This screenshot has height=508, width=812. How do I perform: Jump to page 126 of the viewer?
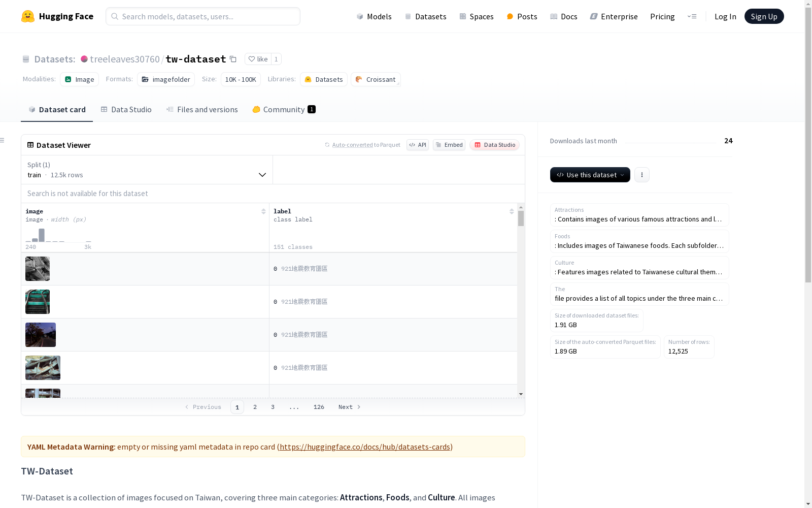(x=319, y=407)
